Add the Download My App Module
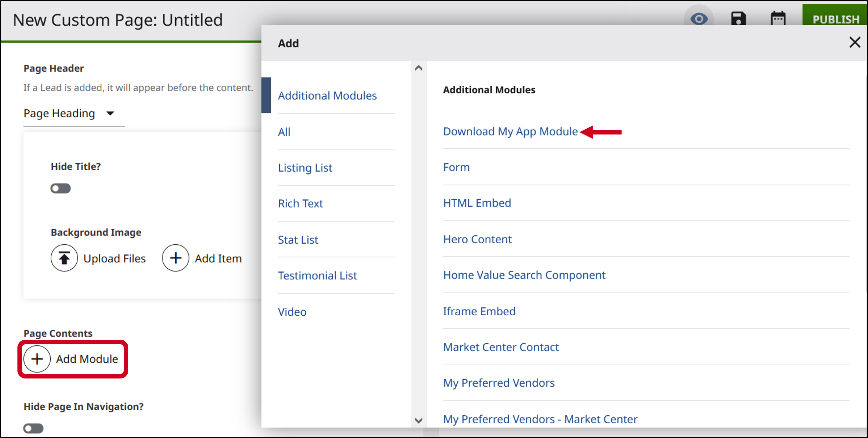868x438 pixels. click(x=510, y=132)
